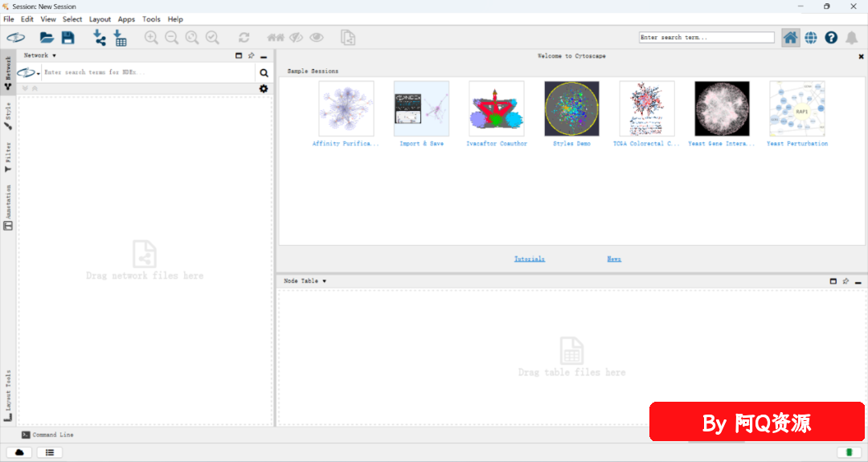
Task: First neighbors of selected nodes icon
Action: pyautogui.click(x=275, y=38)
